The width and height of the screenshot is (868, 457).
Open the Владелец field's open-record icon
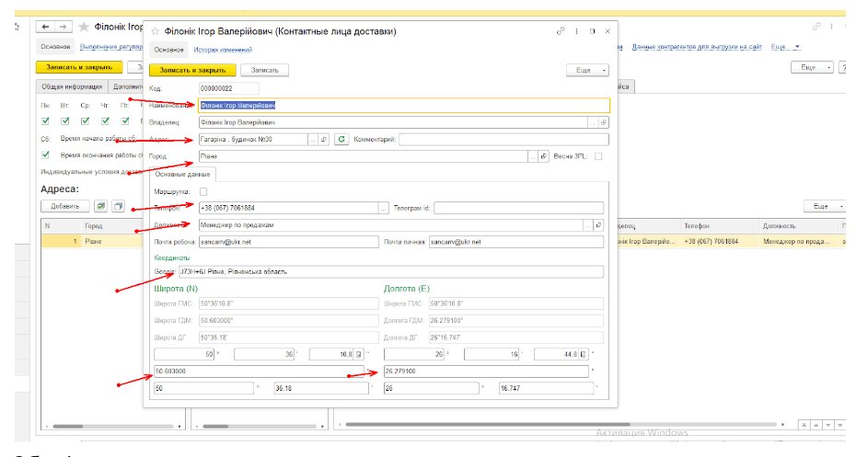pos(605,121)
